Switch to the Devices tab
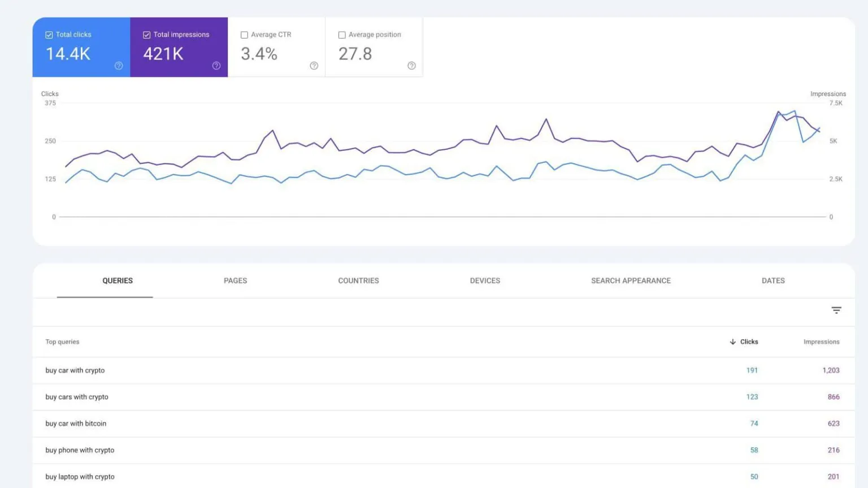The height and width of the screenshot is (488, 868). (x=484, y=280)
